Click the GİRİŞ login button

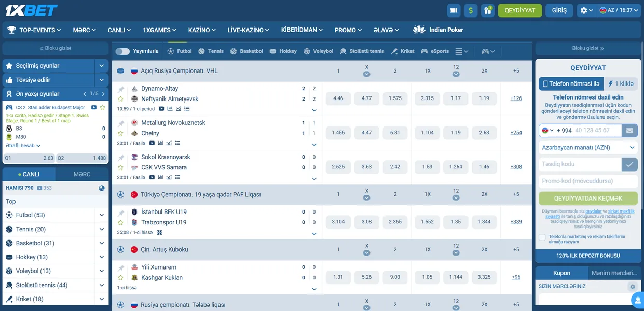point(559,10)
